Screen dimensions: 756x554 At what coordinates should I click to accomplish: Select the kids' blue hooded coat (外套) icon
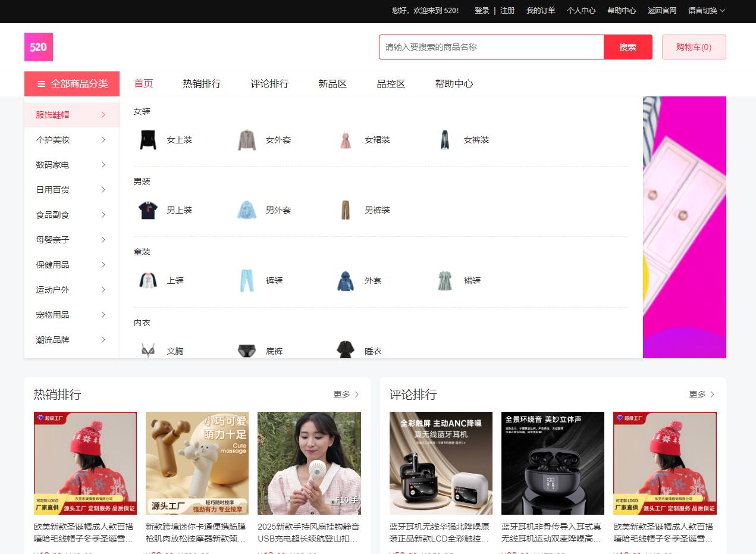click(x=346, y=280)
